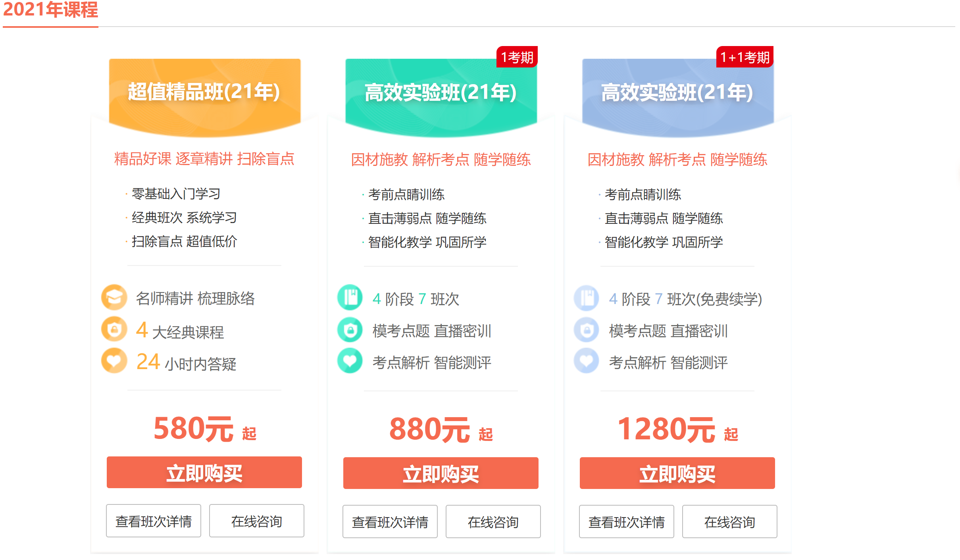The height and width of the screenshot is (560, 960).
Task: View class details for 超值精品班
Action: point(154,521)
